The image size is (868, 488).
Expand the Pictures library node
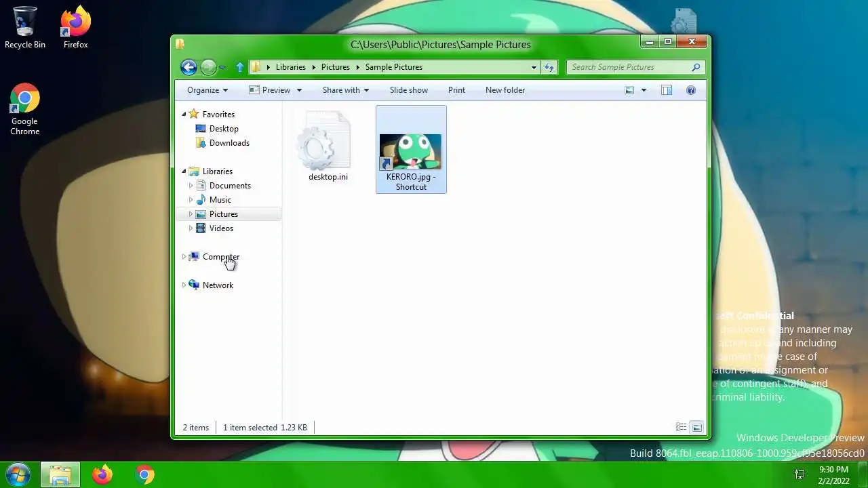pos(191,214)
